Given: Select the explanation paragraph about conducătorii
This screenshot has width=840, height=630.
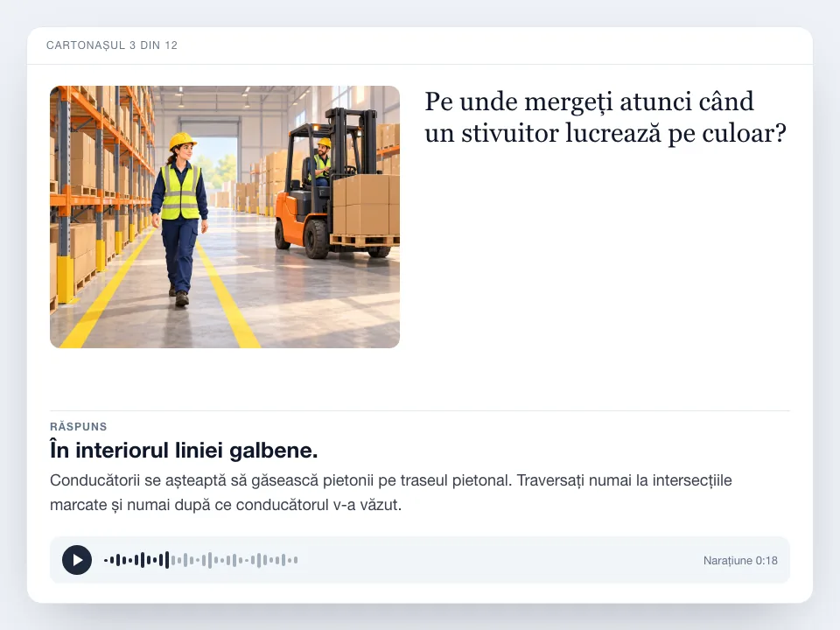Looking at the screenshot, I should click(x=391, y=493).
